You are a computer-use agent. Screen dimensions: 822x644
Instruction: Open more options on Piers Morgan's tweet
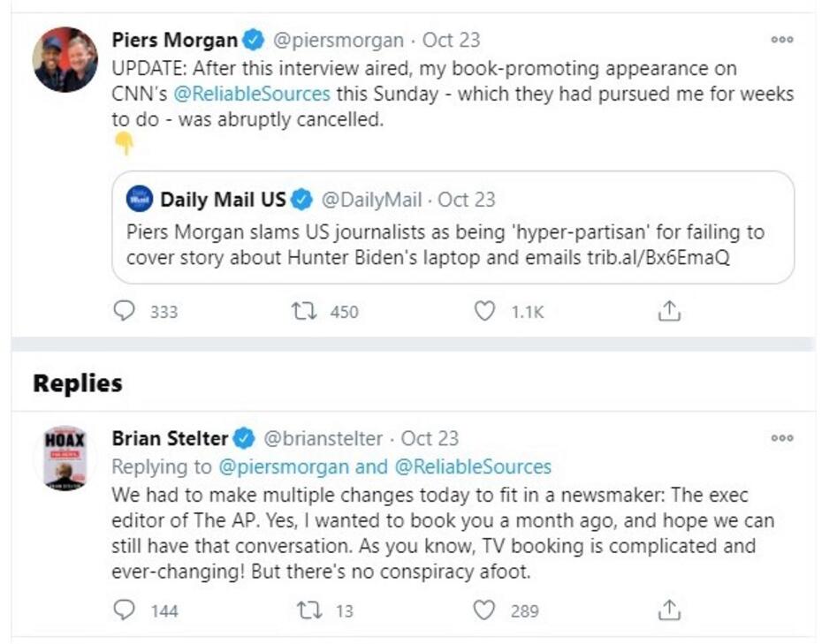[x=782, y=40]
